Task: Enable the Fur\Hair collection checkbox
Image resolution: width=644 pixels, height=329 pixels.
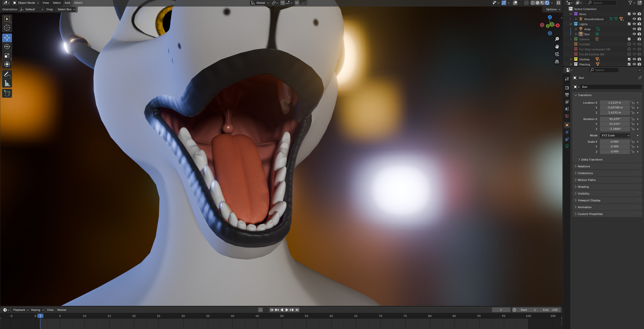Action: (629, 44)
